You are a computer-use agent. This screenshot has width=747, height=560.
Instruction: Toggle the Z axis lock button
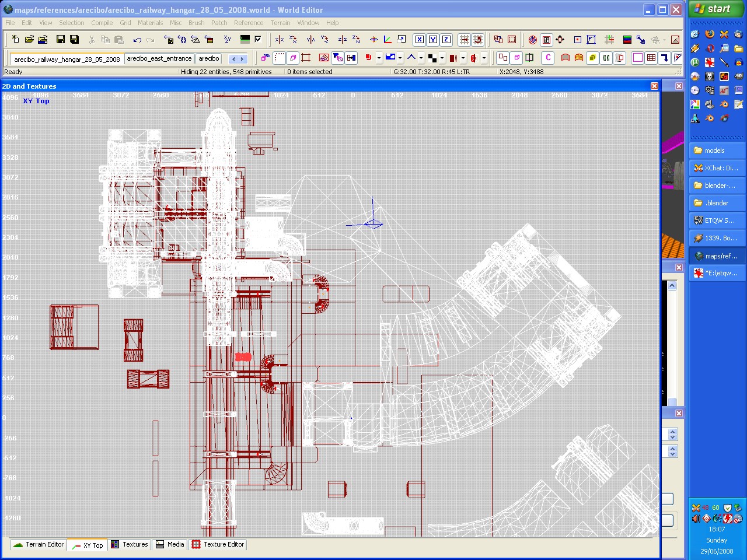click(x=446, y=40)
